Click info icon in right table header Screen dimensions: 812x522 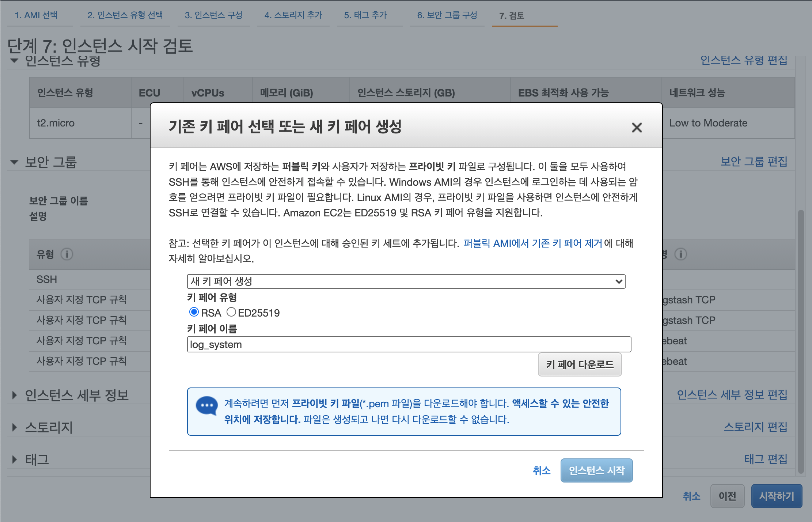(x=680, y=254)
